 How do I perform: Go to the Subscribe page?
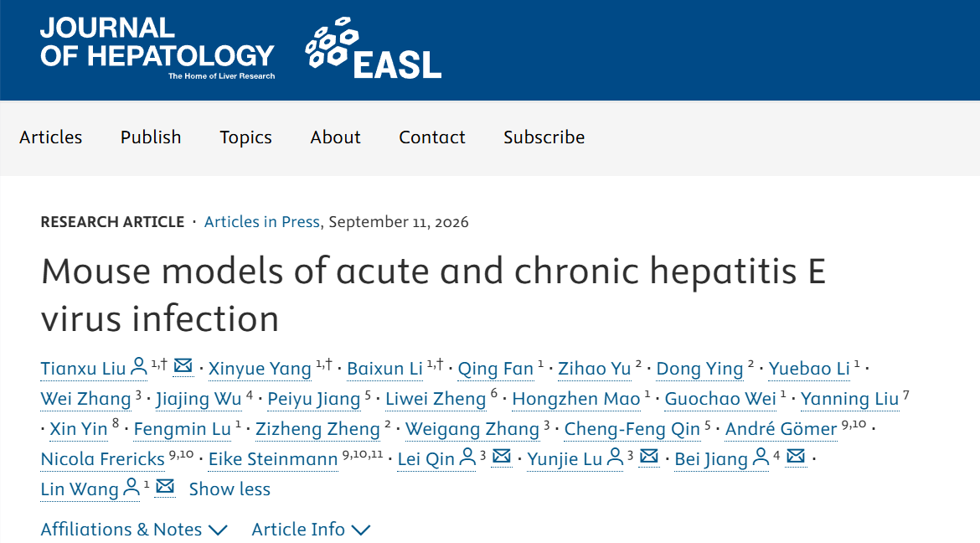point(544,137)
